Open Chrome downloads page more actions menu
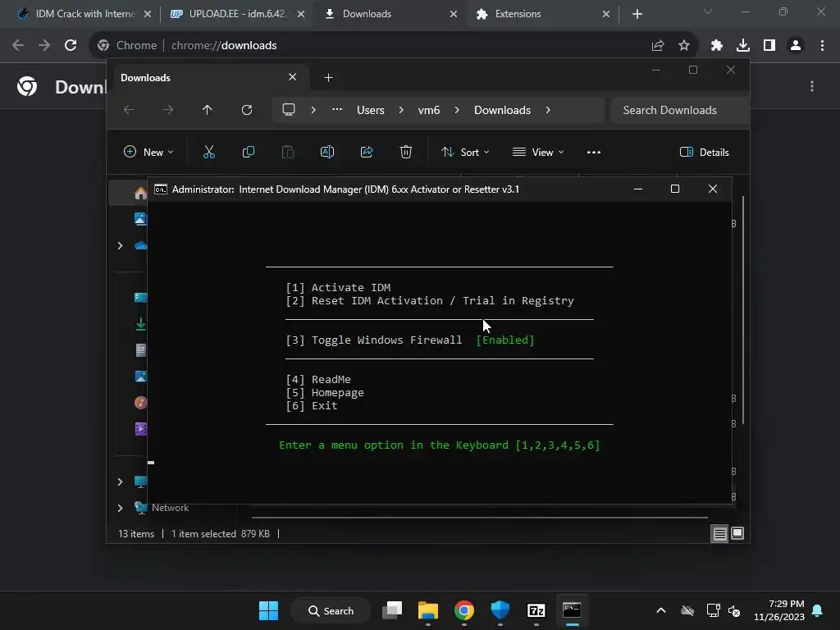The height and width of the screenshot is (630, 840). pyautogui.click(x=812, y=86)
